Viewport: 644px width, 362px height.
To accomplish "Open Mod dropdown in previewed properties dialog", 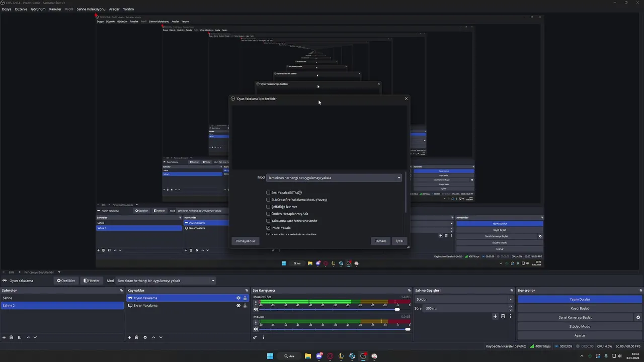I will pyautogui.click(x=334, y=177).
